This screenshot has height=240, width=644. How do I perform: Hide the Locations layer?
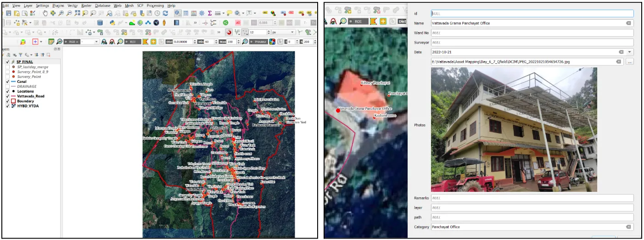click(x=7, y=91)
